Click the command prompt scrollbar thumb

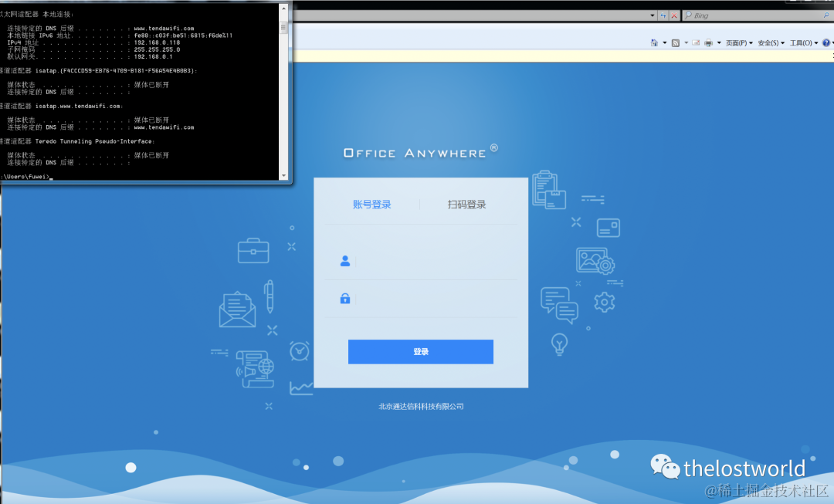tap(283, 26)
